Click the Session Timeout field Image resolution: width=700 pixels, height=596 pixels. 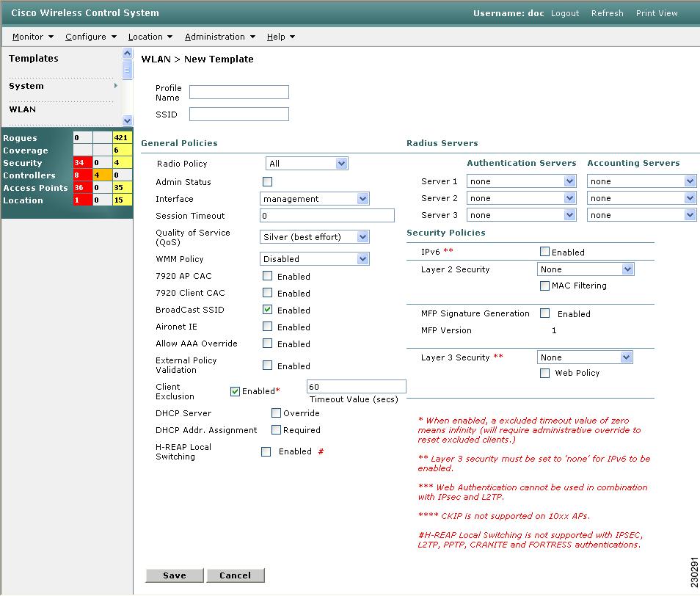pyautogui.click(x=327, y=216)
